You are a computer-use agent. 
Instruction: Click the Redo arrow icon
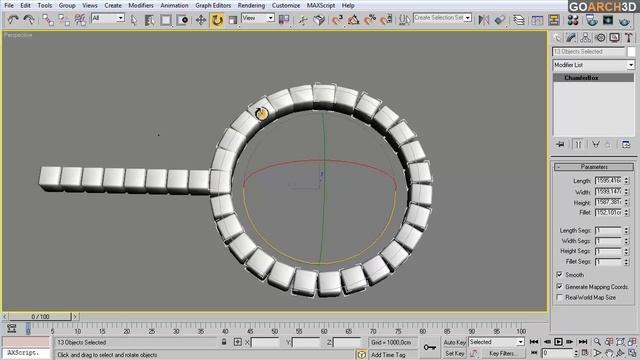pos(29,20)
